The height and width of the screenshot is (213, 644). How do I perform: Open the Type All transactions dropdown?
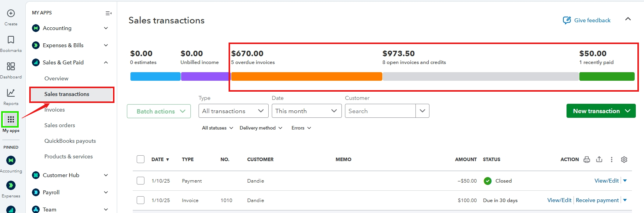pyautogui.click(x=233, y=111)
